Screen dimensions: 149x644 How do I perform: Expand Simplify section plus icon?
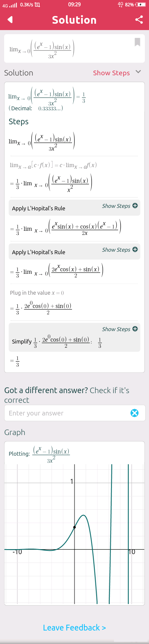click(135, 329)
